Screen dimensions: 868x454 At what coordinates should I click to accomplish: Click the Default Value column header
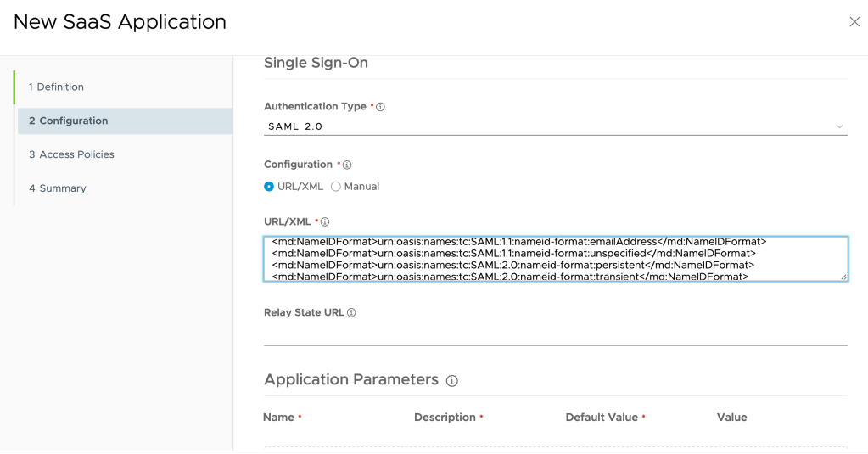coord(601,417)
